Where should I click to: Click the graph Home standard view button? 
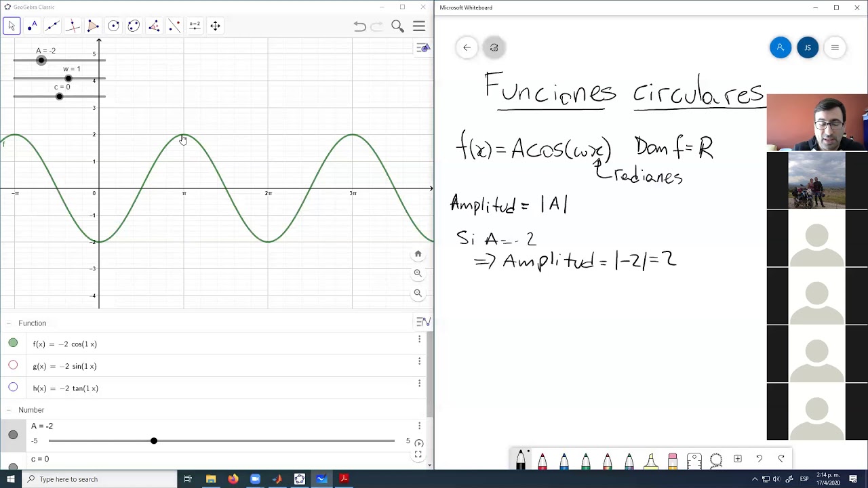[x=418, y=253]
